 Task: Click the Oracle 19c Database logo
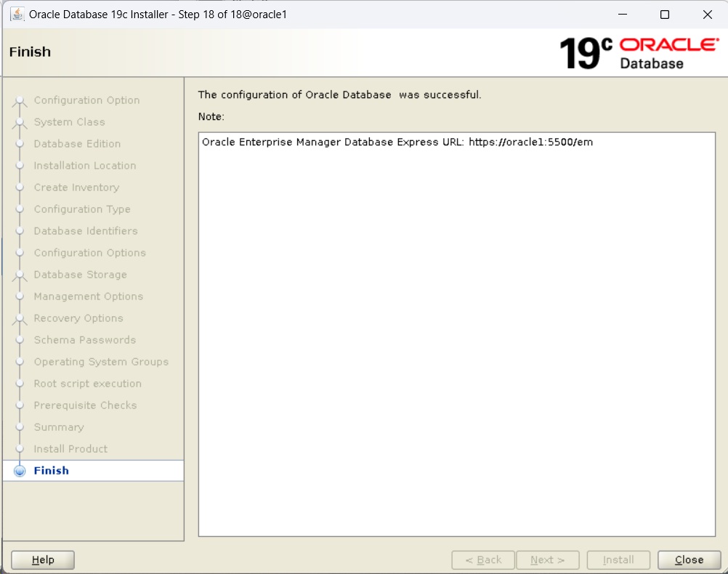pos(638,53)
